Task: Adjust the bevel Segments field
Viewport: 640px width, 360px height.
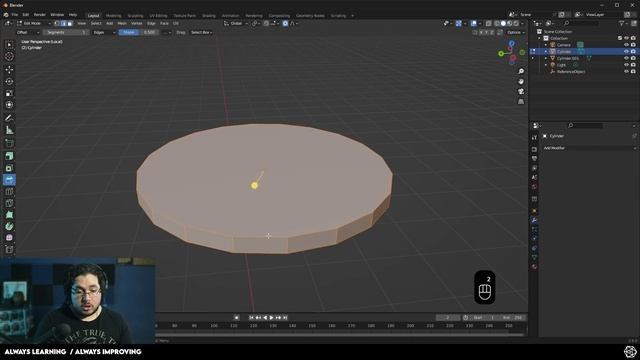Action: coord(66,32)
